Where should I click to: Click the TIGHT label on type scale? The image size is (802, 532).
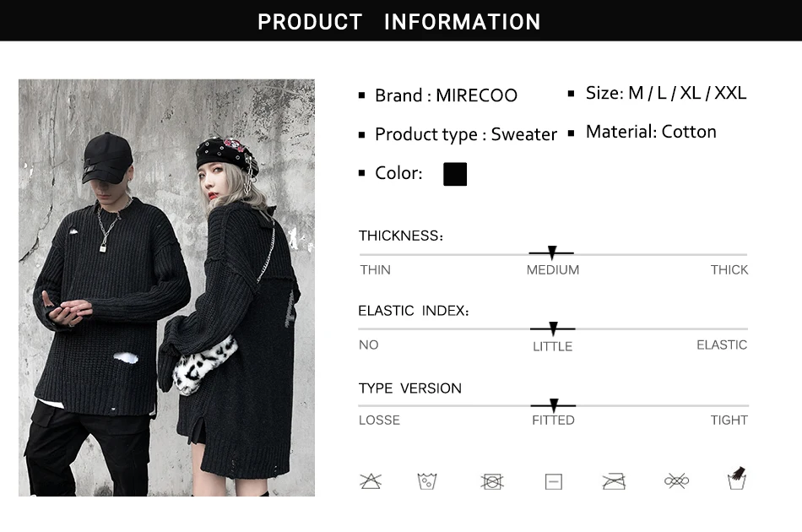click(729, 420)
